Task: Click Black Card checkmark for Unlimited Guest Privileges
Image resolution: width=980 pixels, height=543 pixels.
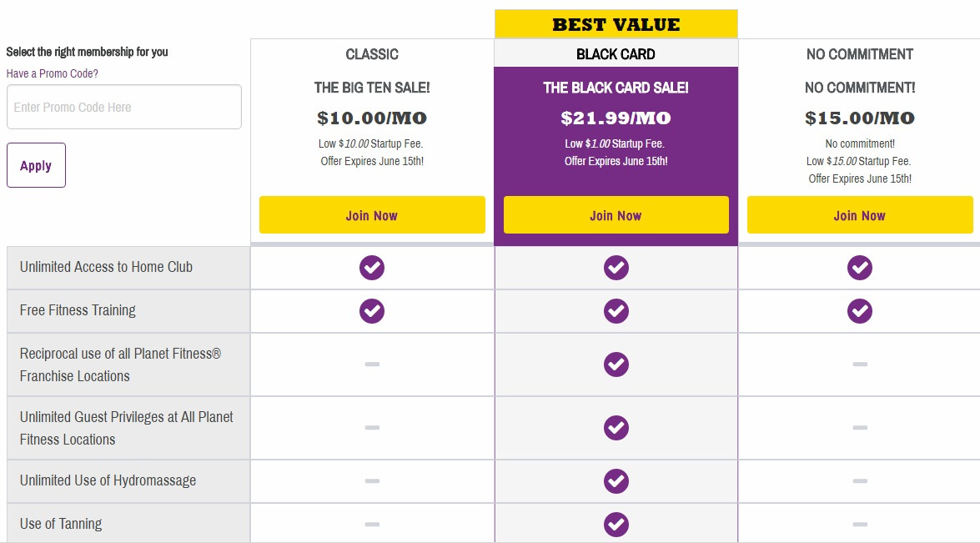Action: coord(616,428)
